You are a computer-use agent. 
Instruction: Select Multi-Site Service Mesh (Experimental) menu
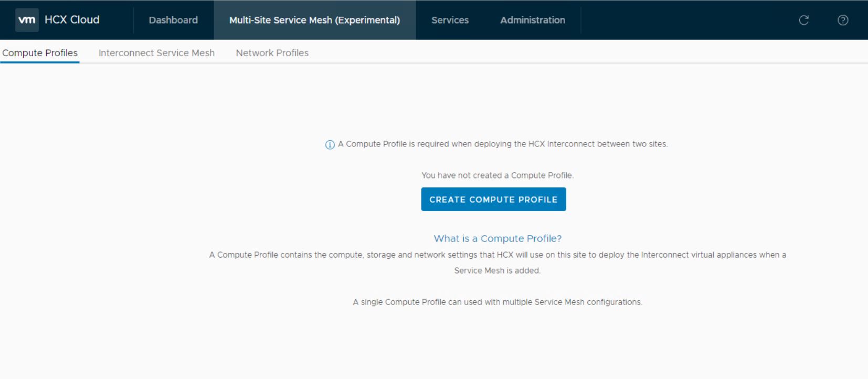pyautogui.click(x=314, y=20)
